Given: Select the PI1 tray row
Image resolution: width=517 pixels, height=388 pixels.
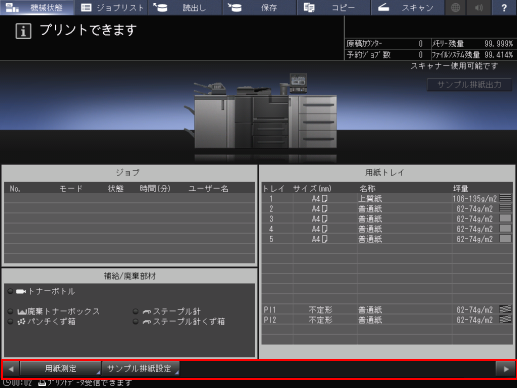Looking at the screenshot, I should click(x=387, y=310).
